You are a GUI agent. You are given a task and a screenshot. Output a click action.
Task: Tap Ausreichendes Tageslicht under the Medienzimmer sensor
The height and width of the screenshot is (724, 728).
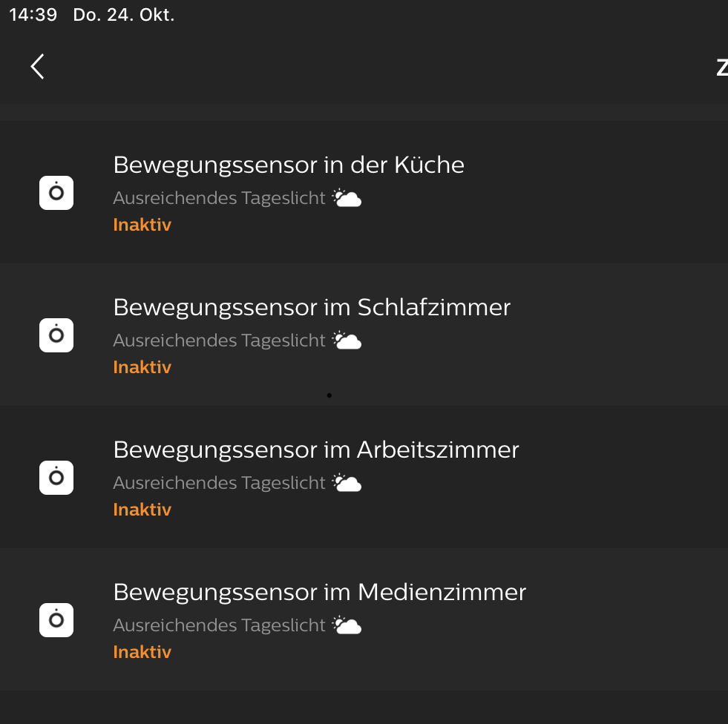219,625
